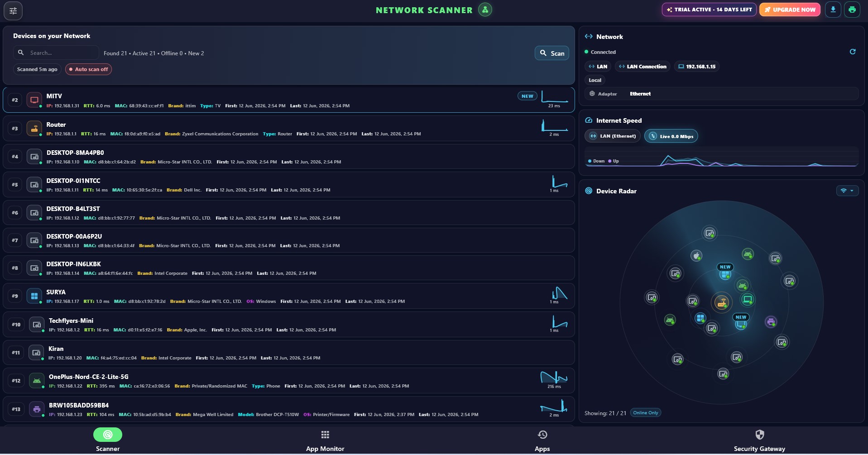Click the Local chip
The height and width of the screenshot is (455, 868).
pos(595,80)
